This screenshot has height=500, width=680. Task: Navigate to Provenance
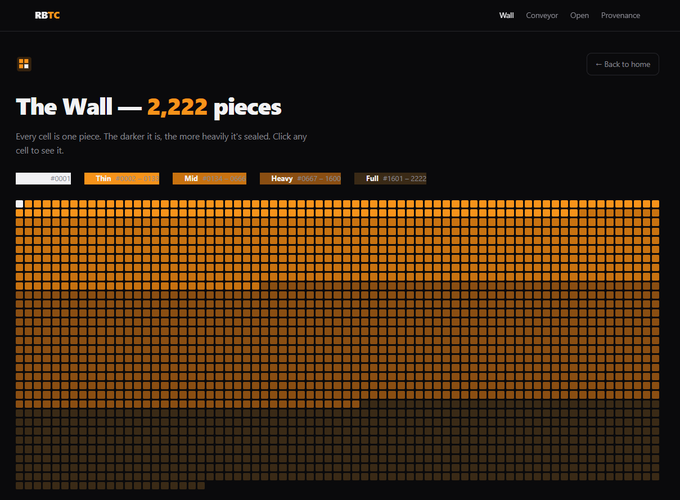coord(620,15)
